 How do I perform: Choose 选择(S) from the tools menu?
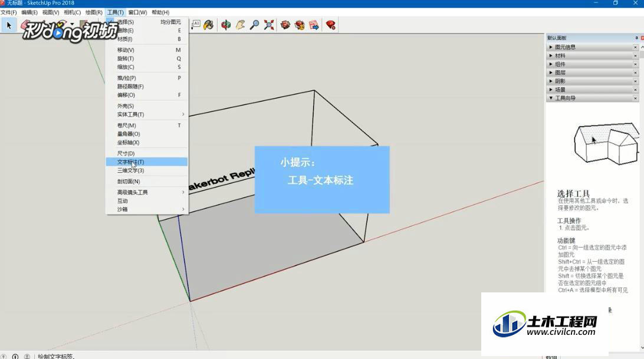[x=147, y=22]
